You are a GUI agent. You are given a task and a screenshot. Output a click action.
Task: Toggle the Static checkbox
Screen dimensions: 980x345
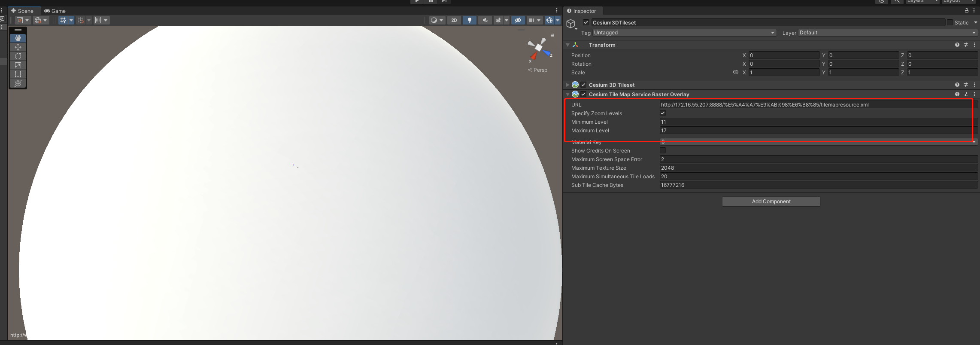(x=950, y=22)
